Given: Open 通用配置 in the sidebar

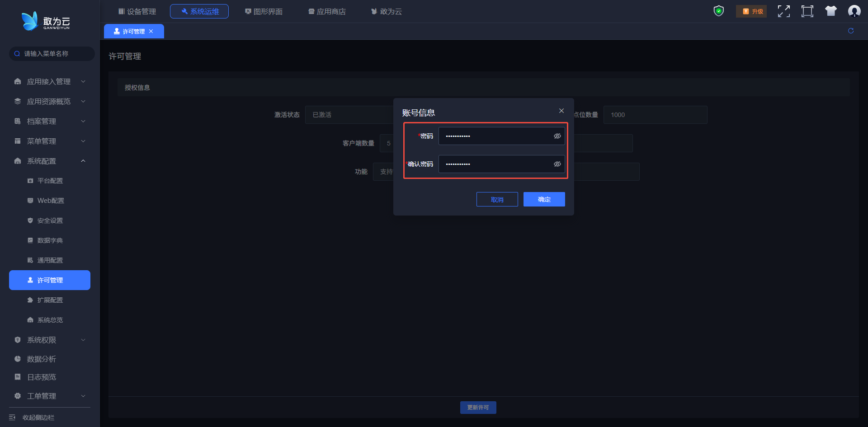Looking at the screenshot, I should [x=50, y=260].
